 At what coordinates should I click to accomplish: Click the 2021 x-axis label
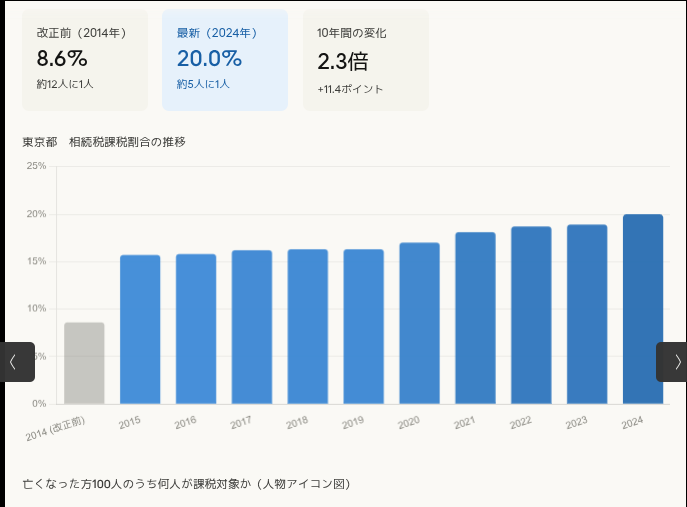coord(464,423)
